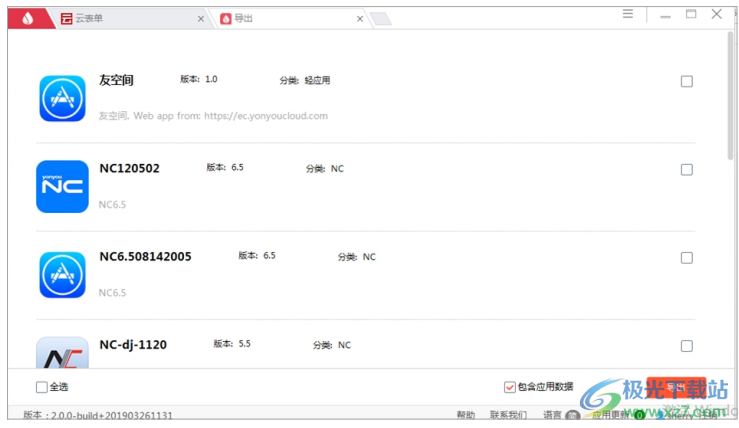Tick the checkbox for NC120502

687,170
